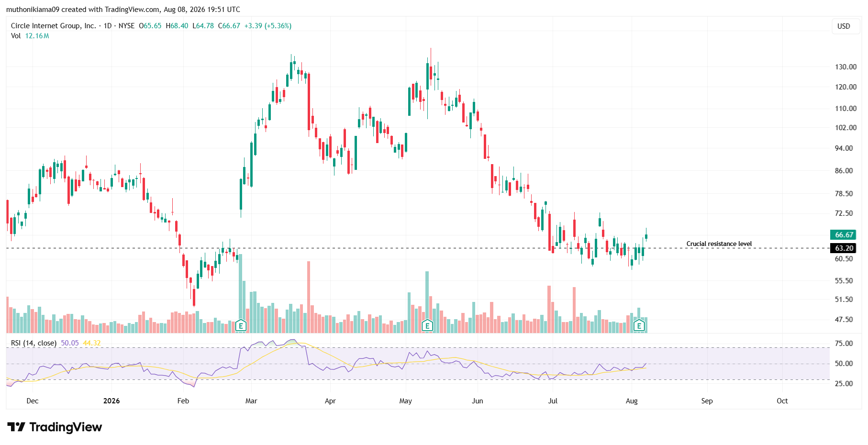Click the 'Mar' time axis label
The width and height of the screenshot is (868, 445).
point(251,401)
